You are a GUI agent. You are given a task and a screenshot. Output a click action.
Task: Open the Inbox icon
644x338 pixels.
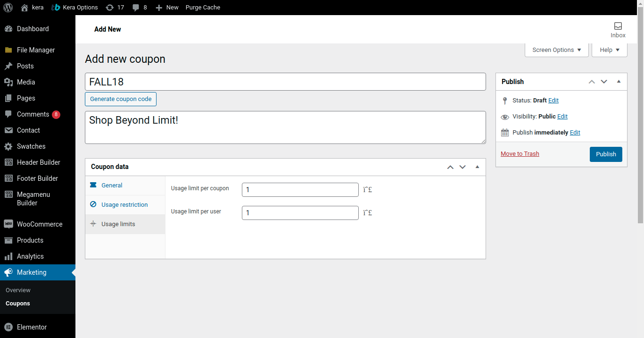coord(618,26)
